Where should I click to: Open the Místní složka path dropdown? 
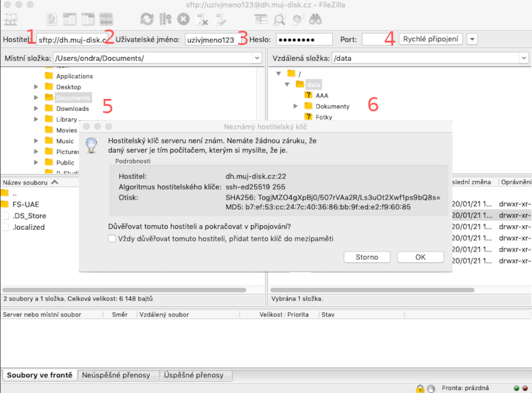click(257, 58)
